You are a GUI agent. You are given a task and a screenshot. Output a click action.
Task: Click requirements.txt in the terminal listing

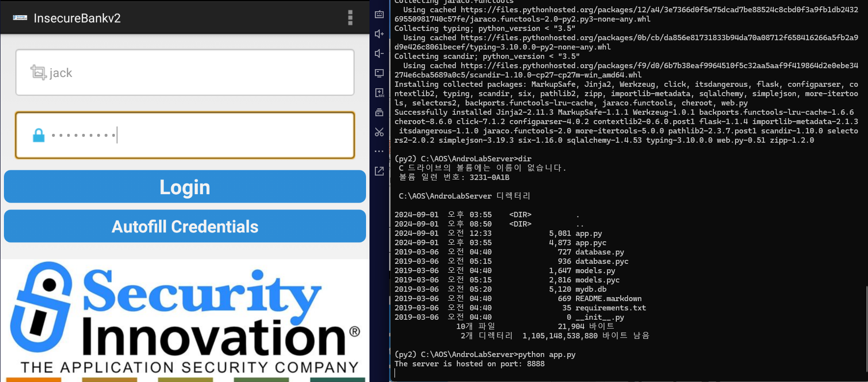611,308
